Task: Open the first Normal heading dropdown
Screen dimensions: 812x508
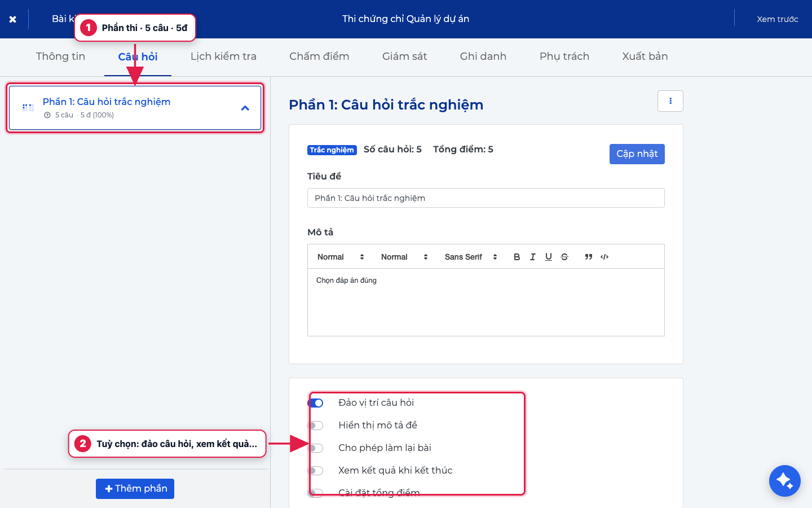Action: tap(341, 257)
